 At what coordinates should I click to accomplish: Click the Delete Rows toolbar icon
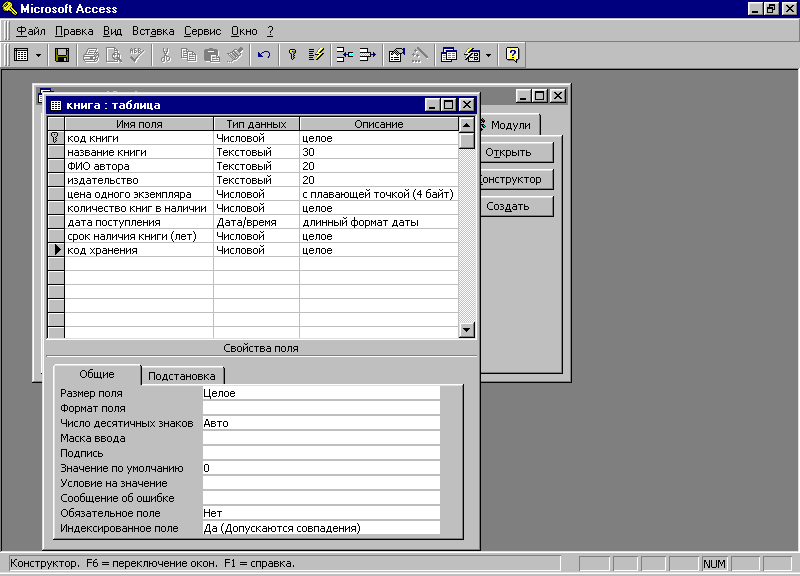[x=367, y=55]
